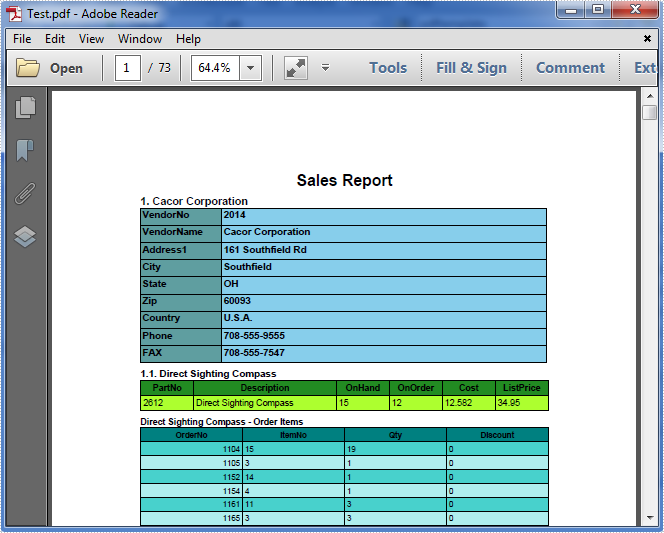Click the VendorName value Cacor Corporation
664x533 pixels.
tap(267, 232)
